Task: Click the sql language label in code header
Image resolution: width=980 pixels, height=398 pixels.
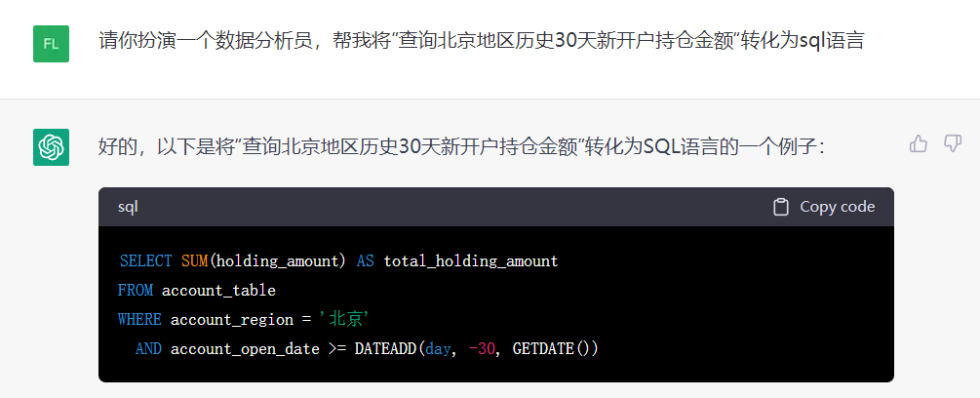Action: 128,208
